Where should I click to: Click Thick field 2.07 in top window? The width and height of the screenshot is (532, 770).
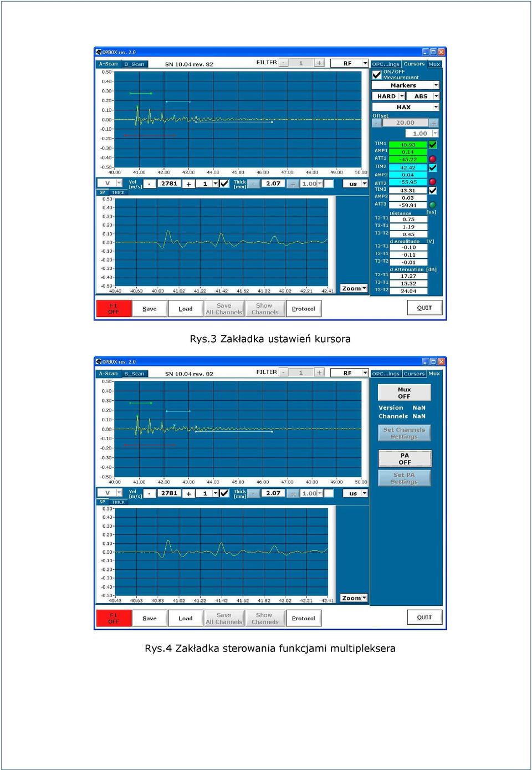tap(273, 183)
